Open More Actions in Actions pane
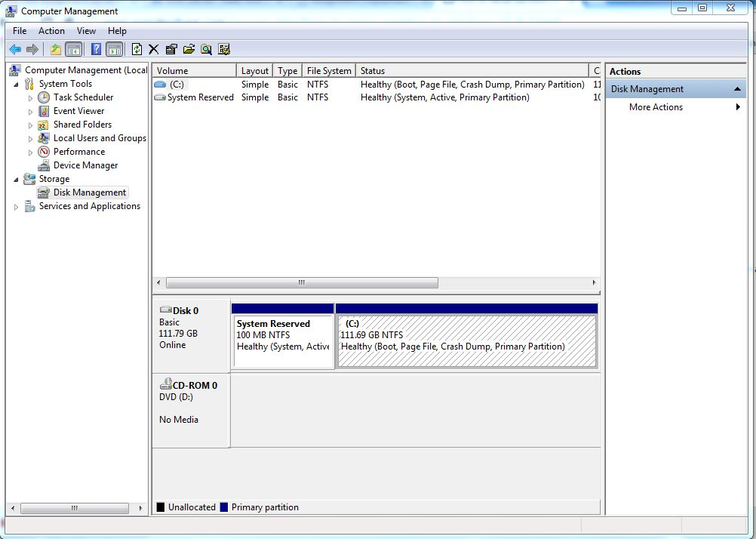The height and width of the screenshot is (539, 756). click(x=656, y=107)
